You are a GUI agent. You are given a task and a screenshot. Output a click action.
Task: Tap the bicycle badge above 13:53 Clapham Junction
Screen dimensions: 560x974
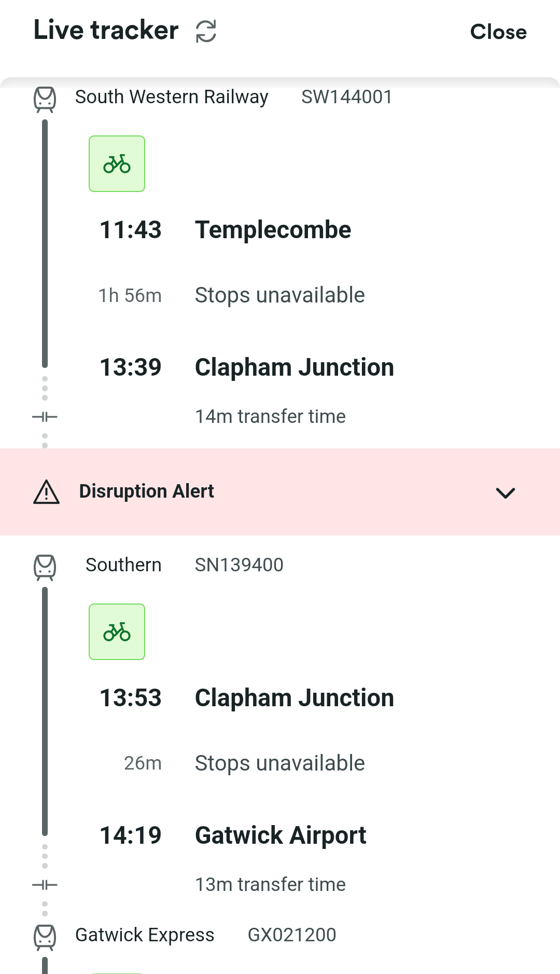click(117, 632)
